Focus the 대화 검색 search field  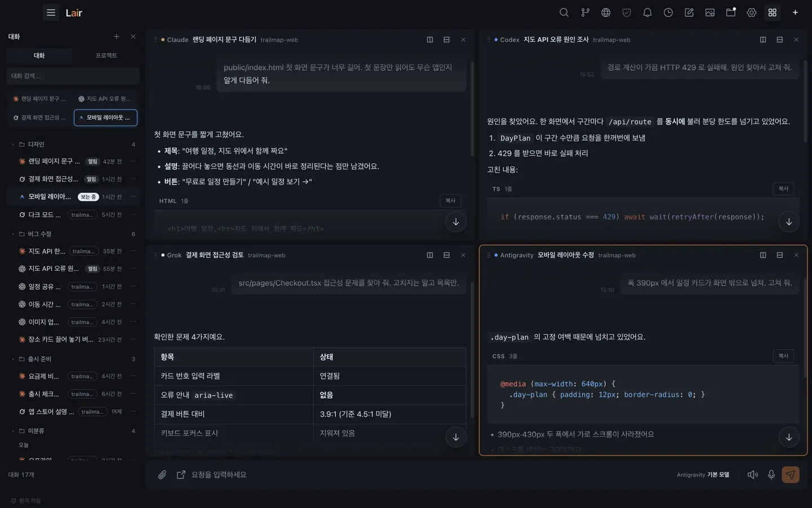[73, 76]
